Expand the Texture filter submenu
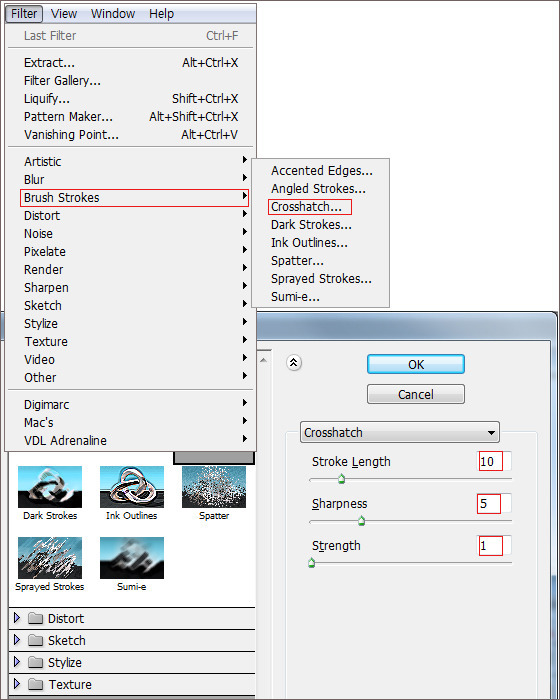 130,342
